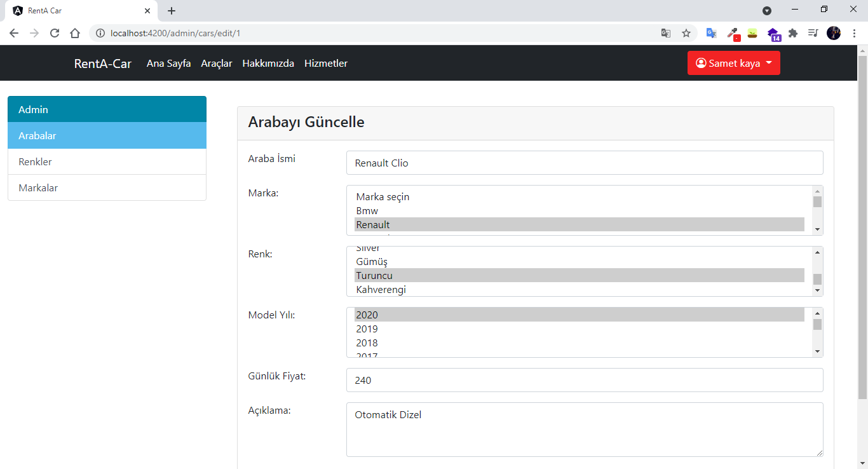Click the Günlük Fiyat input field
Viewport: 868px width, 469px height.
(585, 380)
